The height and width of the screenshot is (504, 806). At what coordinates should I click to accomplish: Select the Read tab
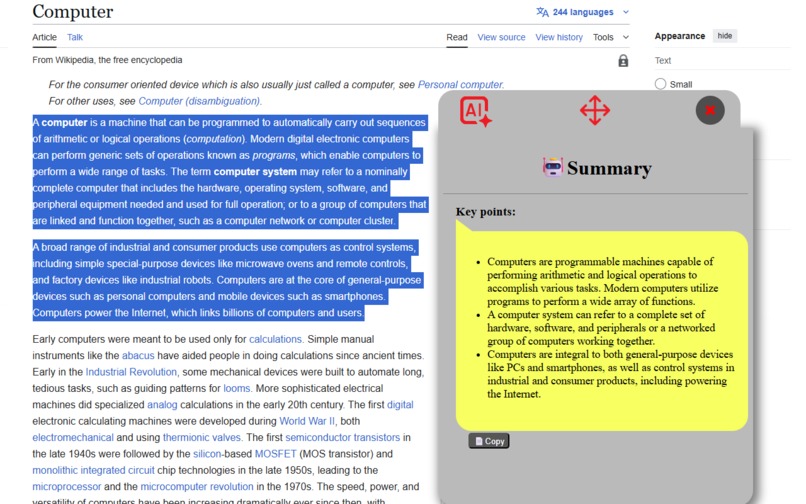pos(456,37)
